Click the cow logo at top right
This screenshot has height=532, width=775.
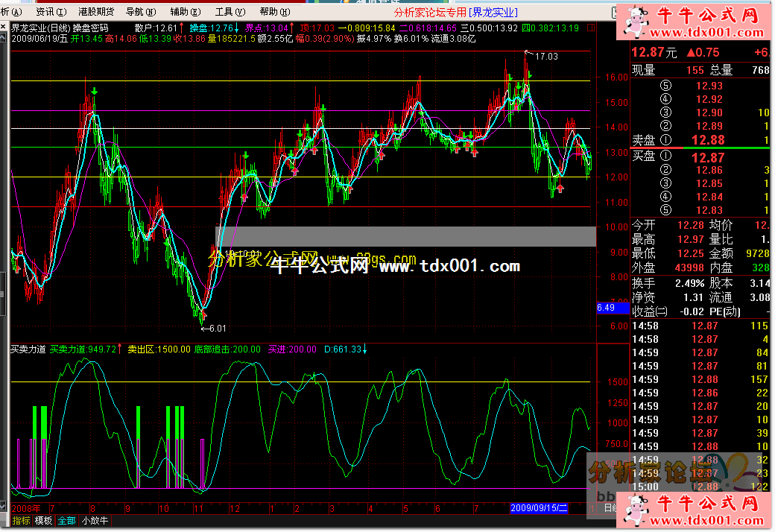click(639, 21)
